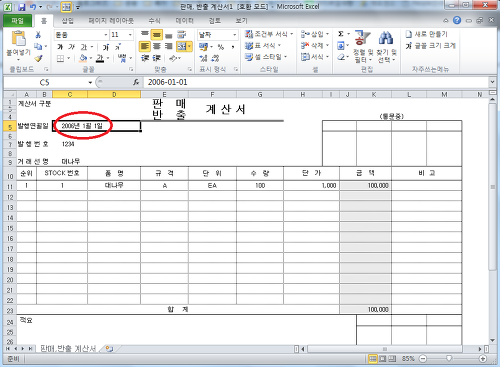Increase font size with the grow font icon
Viewport: 500px width, 367px height.
[x=106, y=47]
